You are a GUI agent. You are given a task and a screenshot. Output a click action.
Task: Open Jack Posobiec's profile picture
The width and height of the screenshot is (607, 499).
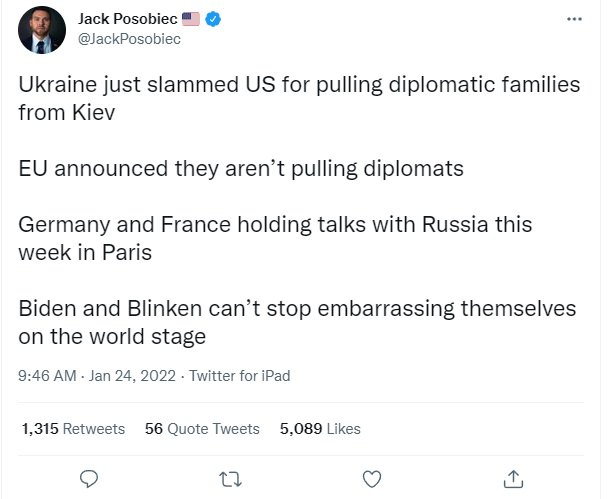click(x=42, y=30)
